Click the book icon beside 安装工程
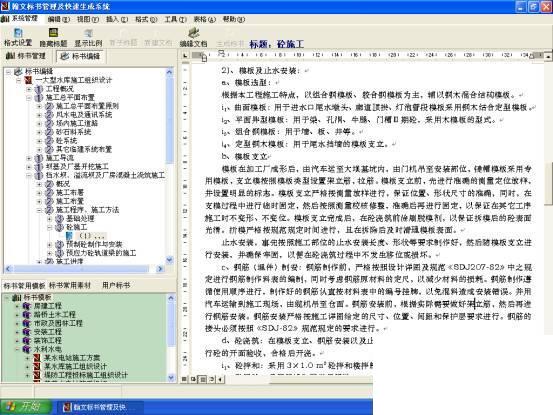Screen dimensions: 553x415 pyautogui.click(x=27, y=332)
